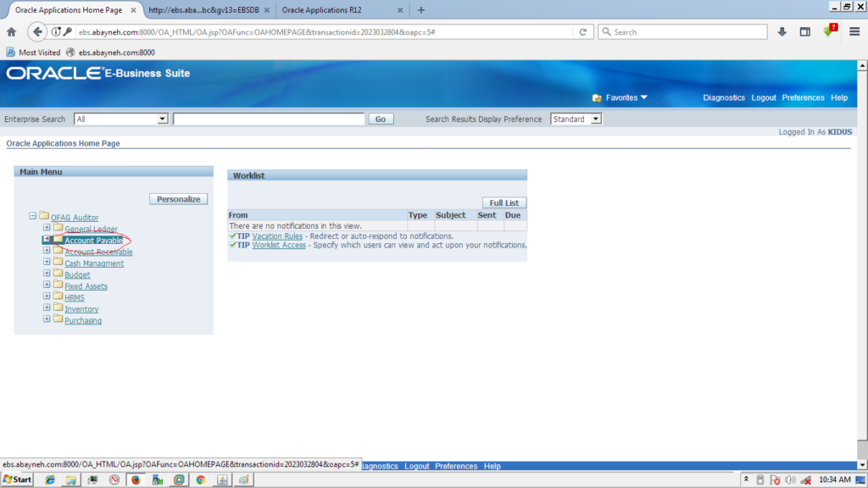This screenshot has height=488, width=868.
Task: Open the Favorites dropdown menu
Action: point(626,98)
